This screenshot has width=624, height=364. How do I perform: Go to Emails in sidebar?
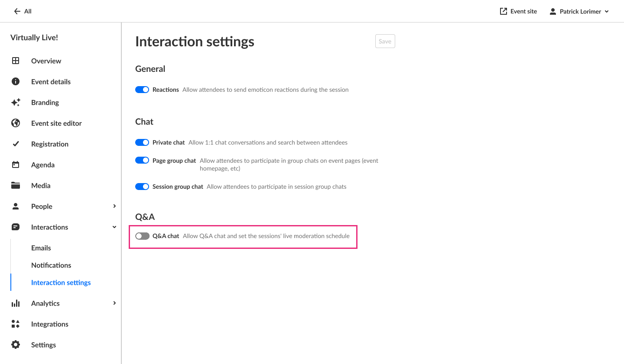point(41,248)
